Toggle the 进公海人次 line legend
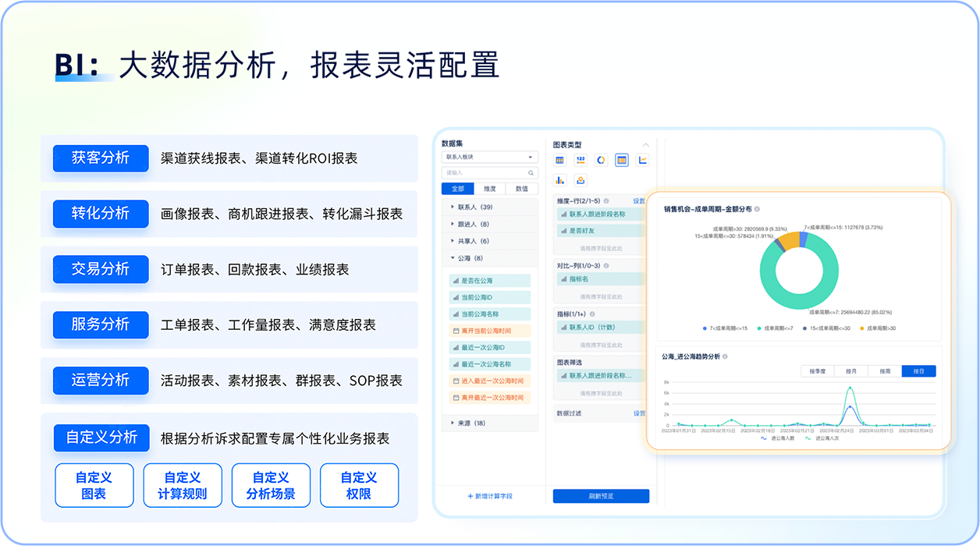This screenshot has height=546, width=980. click(822, 439)
